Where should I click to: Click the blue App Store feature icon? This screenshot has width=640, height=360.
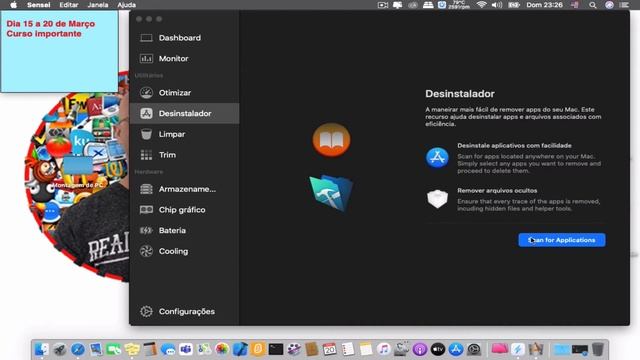(x=437, y=158)
